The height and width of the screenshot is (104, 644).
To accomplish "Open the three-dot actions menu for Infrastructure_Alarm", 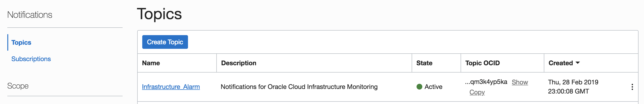I will coord(632,87).
